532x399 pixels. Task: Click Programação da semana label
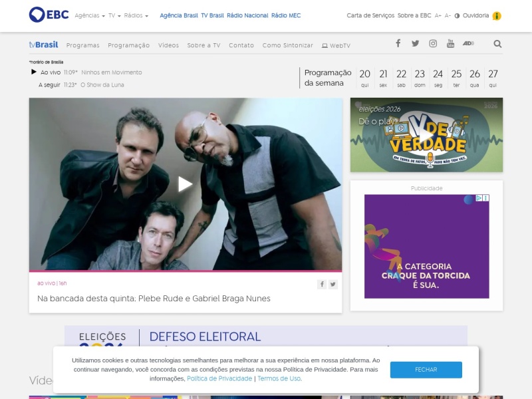pyautogui.click(x=328, y=78)
